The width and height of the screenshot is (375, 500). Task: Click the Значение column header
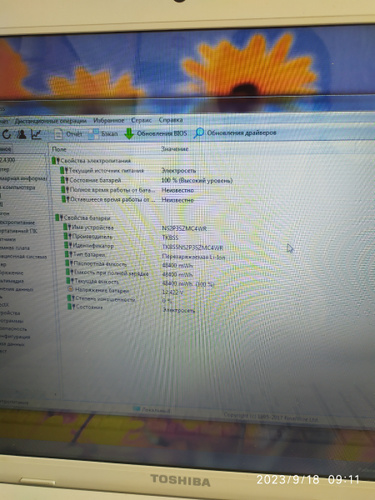pyautogui.click(x=175, y=149)
